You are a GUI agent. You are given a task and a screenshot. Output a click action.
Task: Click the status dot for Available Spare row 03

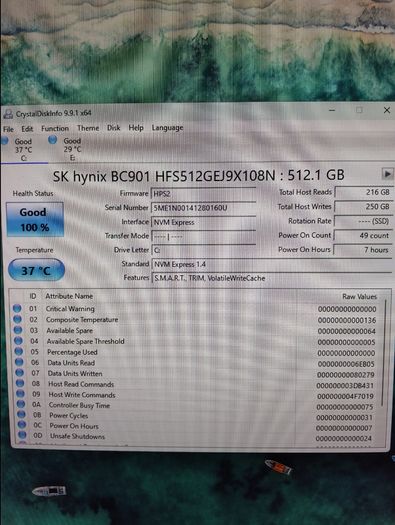18,330
